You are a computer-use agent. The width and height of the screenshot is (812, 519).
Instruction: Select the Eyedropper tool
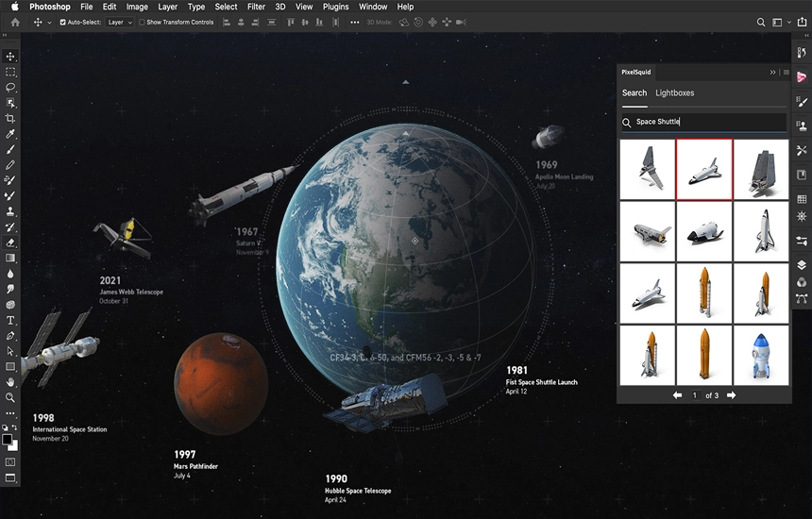(10, 134)
